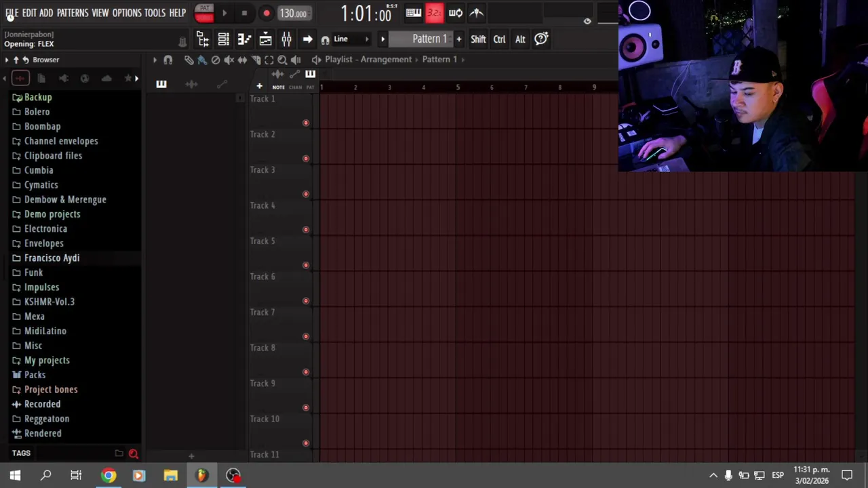Image resolution: width=868 pixels, height=488 pixels.
Task: Open the playlist options menu arrow
Action: [155, 60]
